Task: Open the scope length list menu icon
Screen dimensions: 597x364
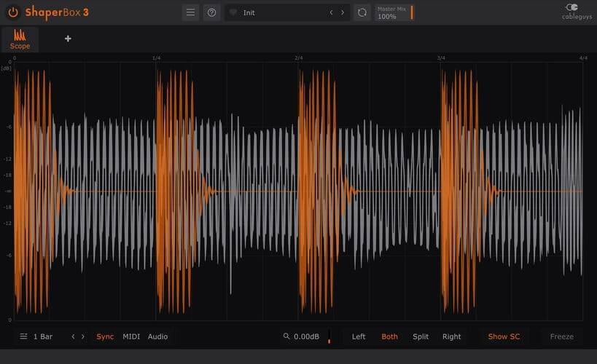Action: (x=23, y=336)
